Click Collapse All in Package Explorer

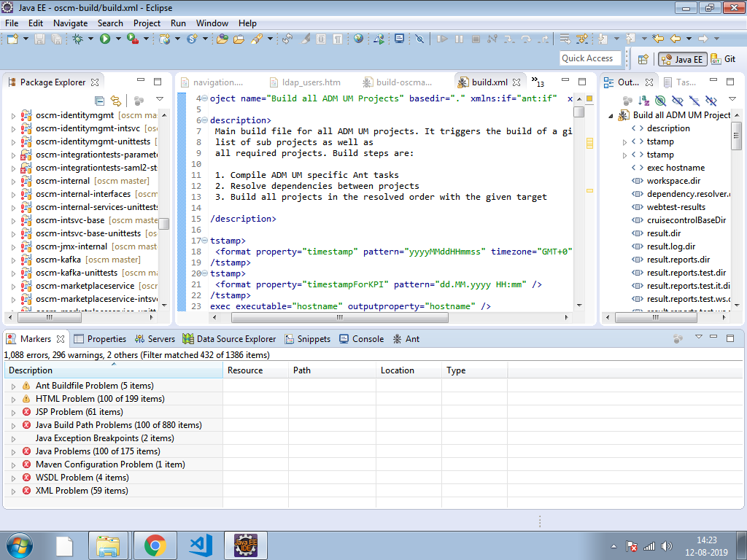[99, 101]
